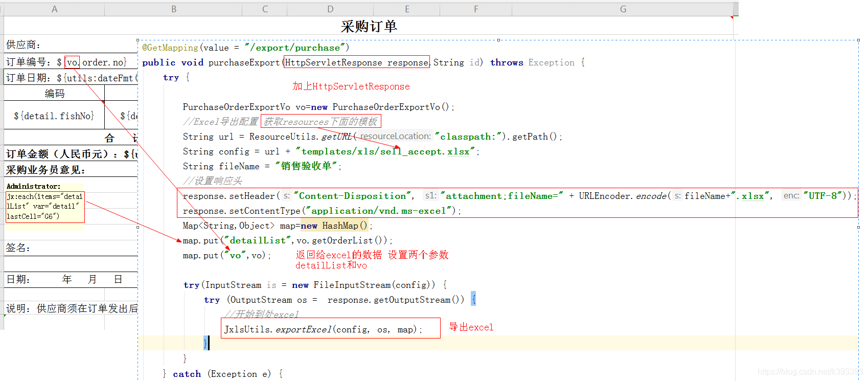Click map.put("vo", vo) code line
Screen dimensions: 868x381
227,255
